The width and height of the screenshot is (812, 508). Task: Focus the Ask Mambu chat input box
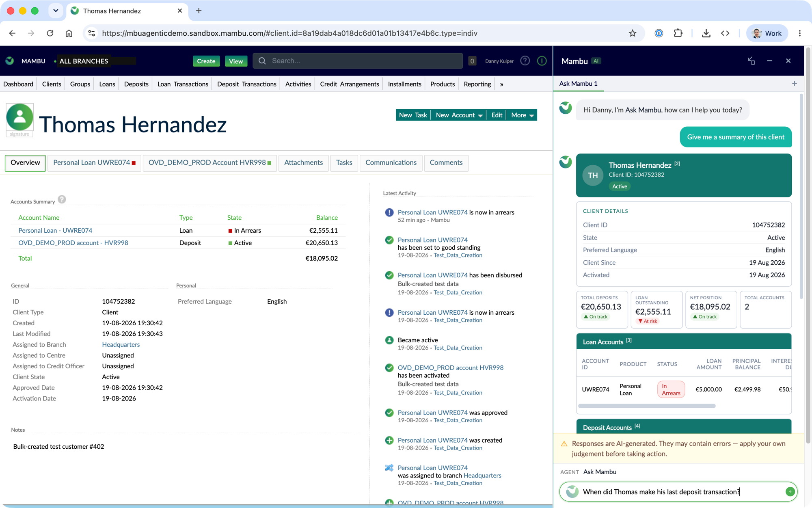coord(678,492)
